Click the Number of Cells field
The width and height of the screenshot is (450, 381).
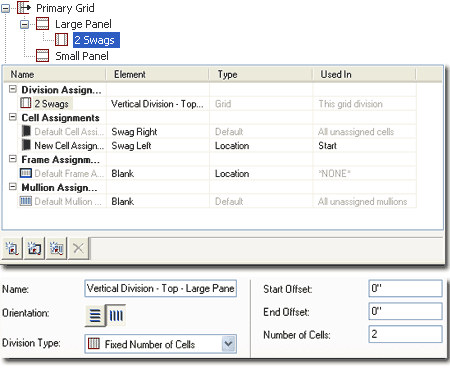[405, 334]
